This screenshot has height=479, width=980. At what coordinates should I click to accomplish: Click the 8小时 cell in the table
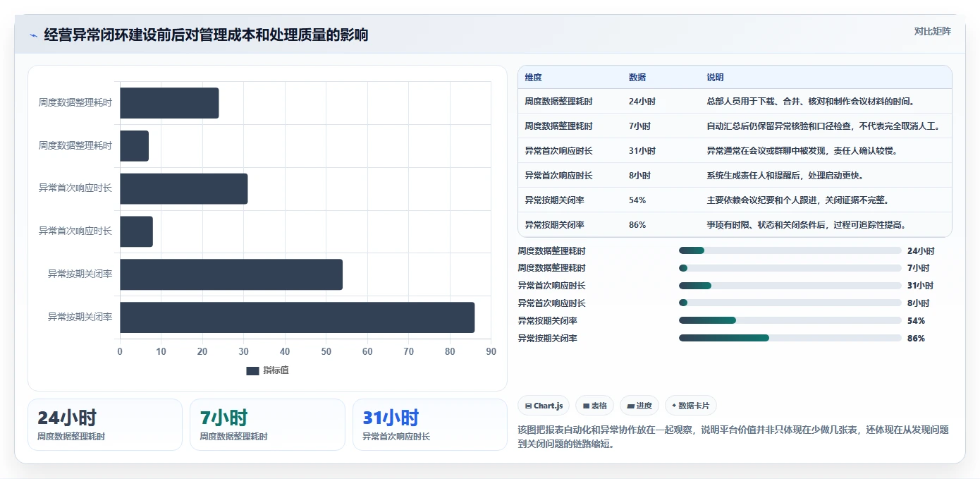639,176
